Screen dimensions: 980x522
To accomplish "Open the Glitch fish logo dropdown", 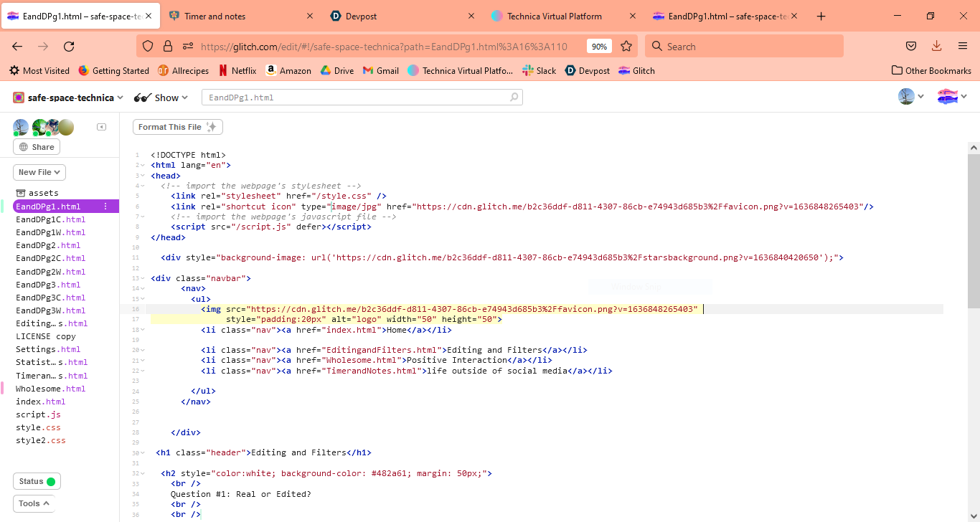I will (x=952, y=97).
